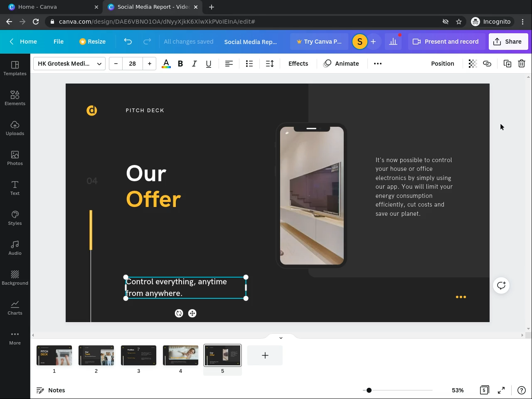532x399 pixels.
Task: Open the text color picker
Action: [166, 64]
